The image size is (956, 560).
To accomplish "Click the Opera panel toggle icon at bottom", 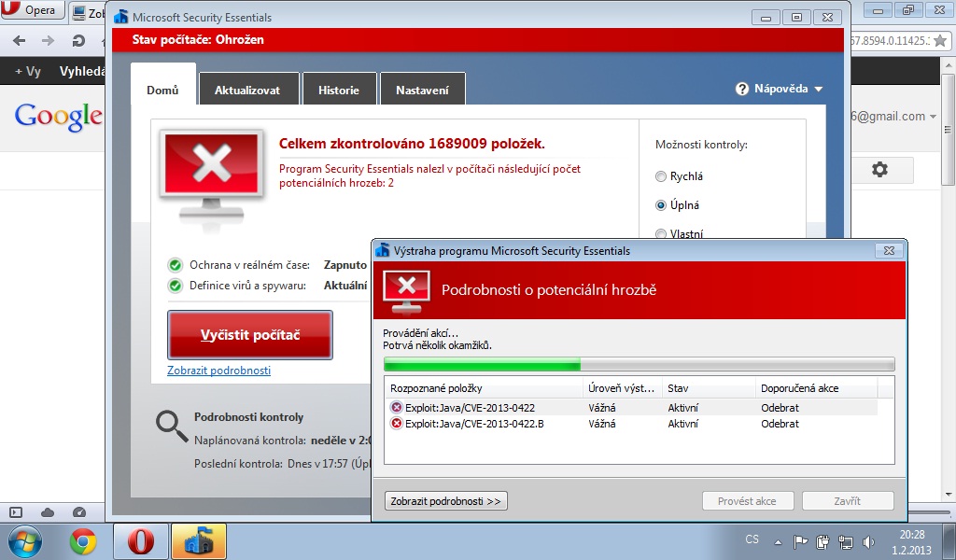I will tap(16, 512).
